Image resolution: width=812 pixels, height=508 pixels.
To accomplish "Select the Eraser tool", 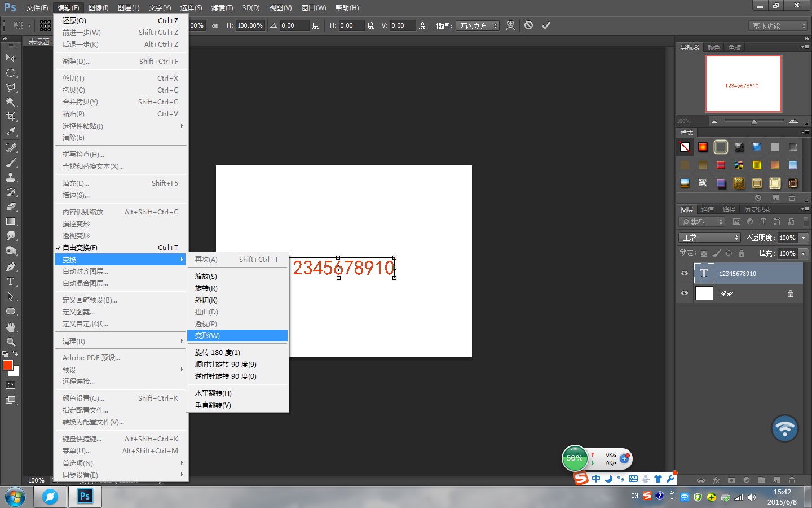I will tap(11, 207).
